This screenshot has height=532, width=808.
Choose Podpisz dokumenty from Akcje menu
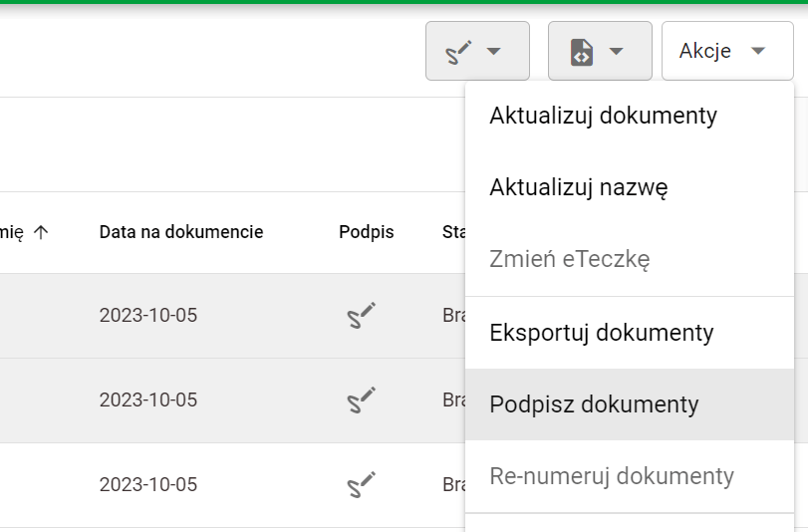(594, 404)
